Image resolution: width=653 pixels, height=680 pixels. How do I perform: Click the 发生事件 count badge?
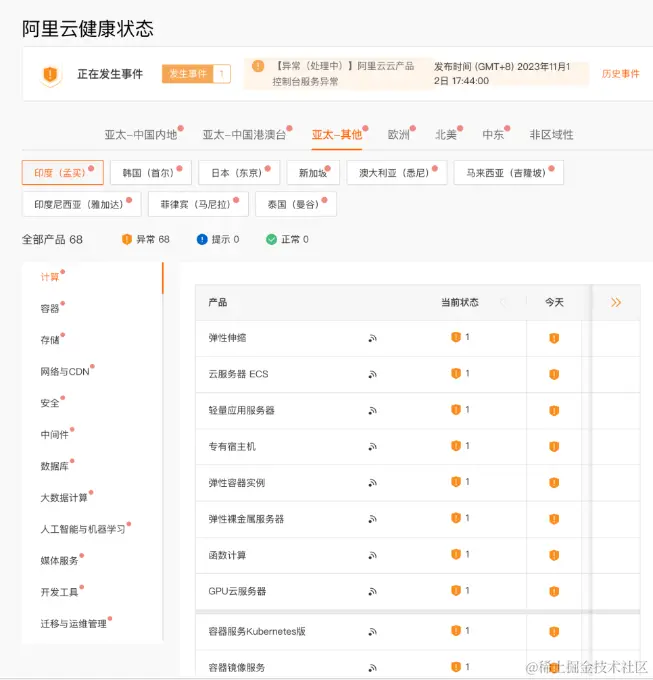[x=196, y=74]
